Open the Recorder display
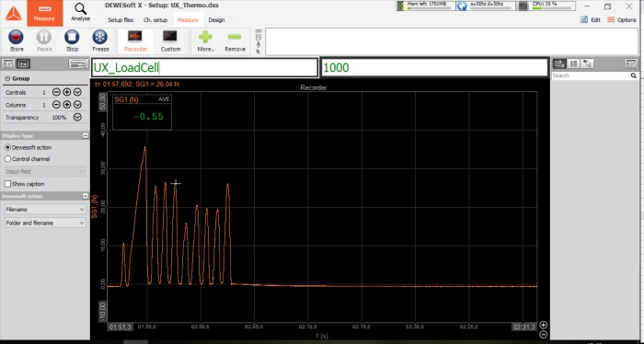644x344 pixels. click(135, 40)
